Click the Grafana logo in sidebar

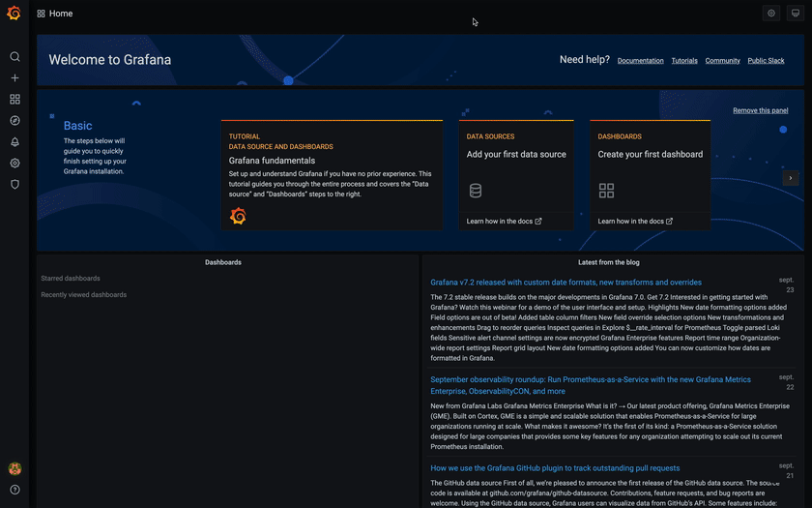click(x=14, y=14)
